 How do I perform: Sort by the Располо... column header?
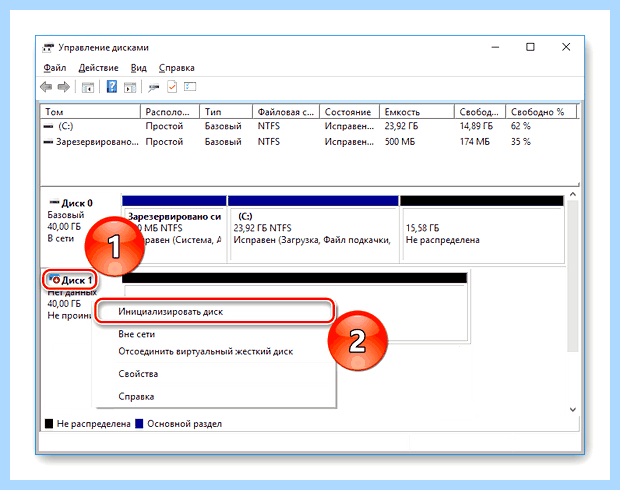(170, 112)
